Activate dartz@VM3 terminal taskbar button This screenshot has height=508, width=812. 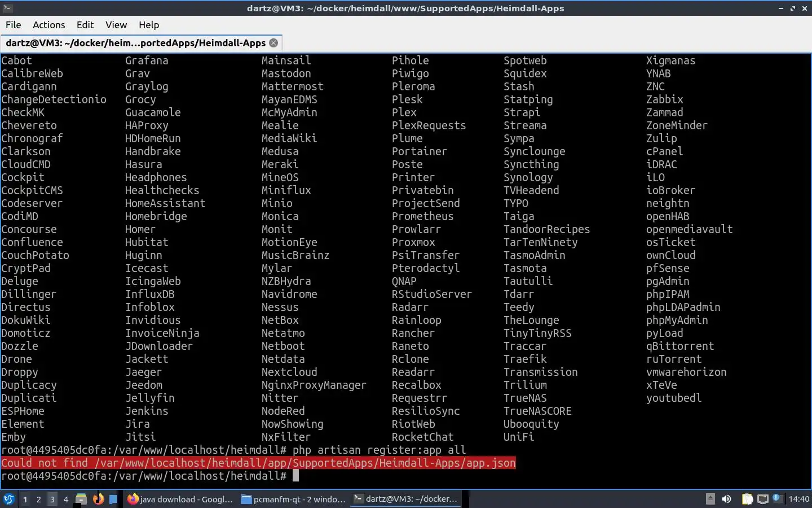[406, 499]
